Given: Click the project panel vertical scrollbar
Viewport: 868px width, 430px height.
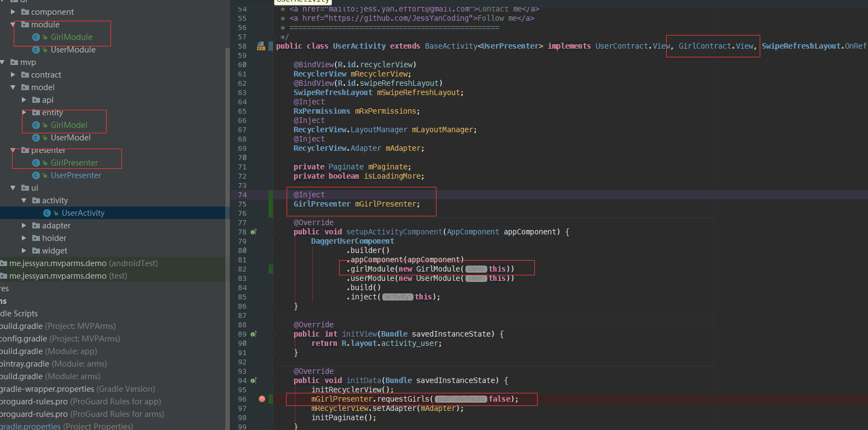Looking at the screenshot, I should (x=228, y=219).
